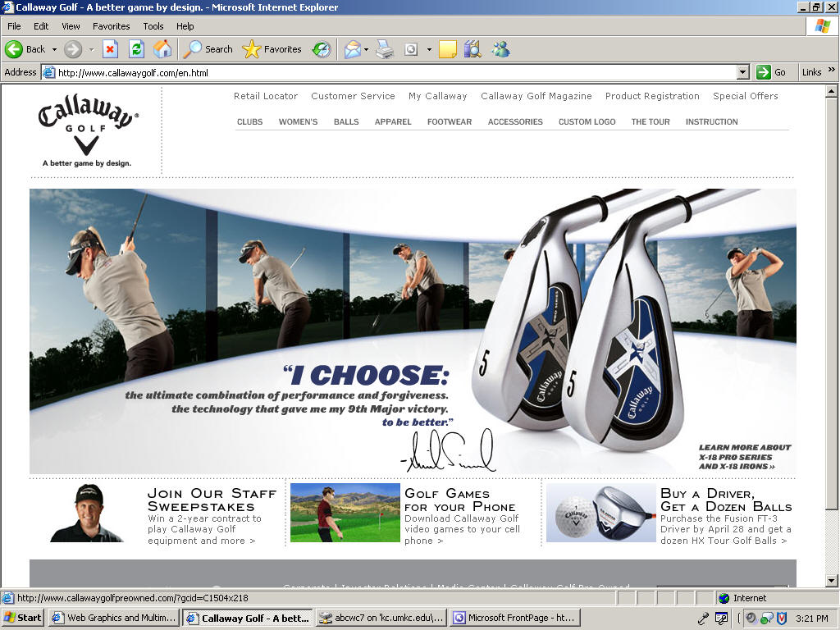Click the Forward arrow icon

pos(73,49)
